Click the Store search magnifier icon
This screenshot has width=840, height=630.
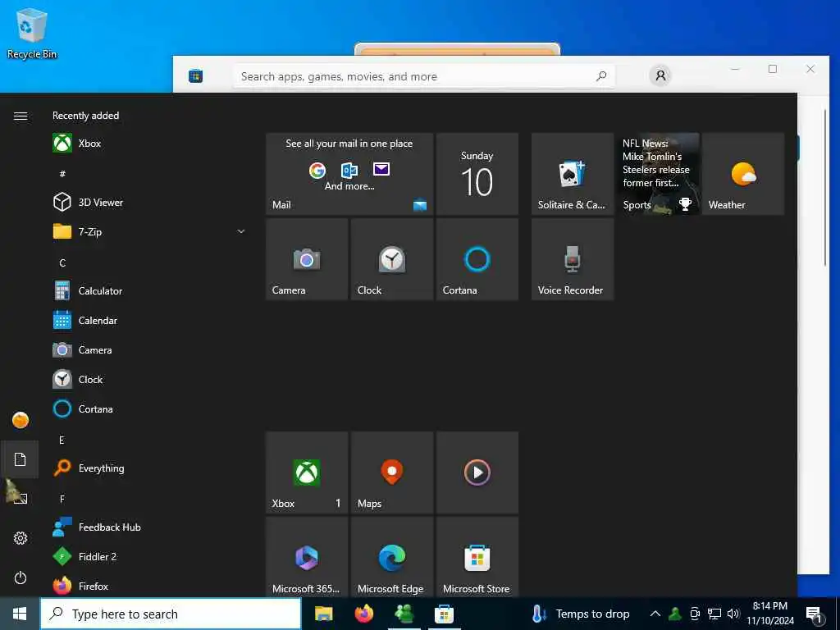pyautogui.click(x=601, y=76)
